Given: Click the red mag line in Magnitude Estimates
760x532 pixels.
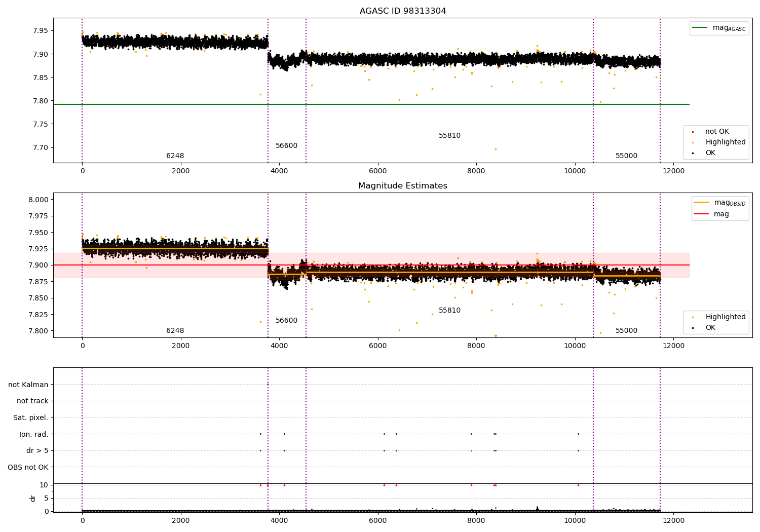Looking at the screenshot, I should tap(371, 265).
